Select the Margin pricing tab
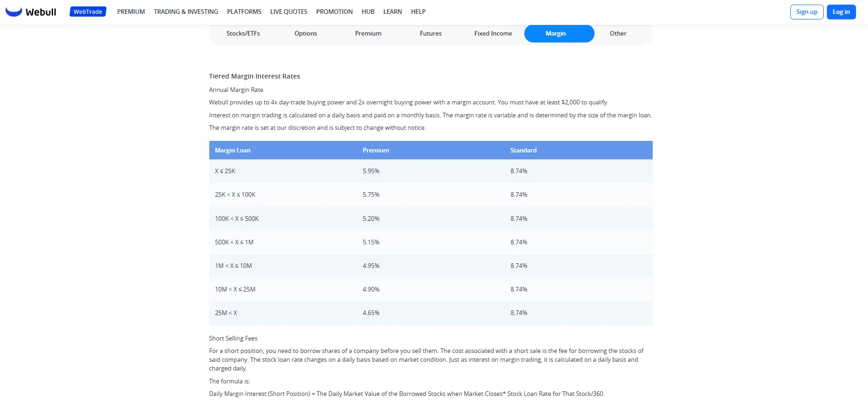 click(559, 33)
